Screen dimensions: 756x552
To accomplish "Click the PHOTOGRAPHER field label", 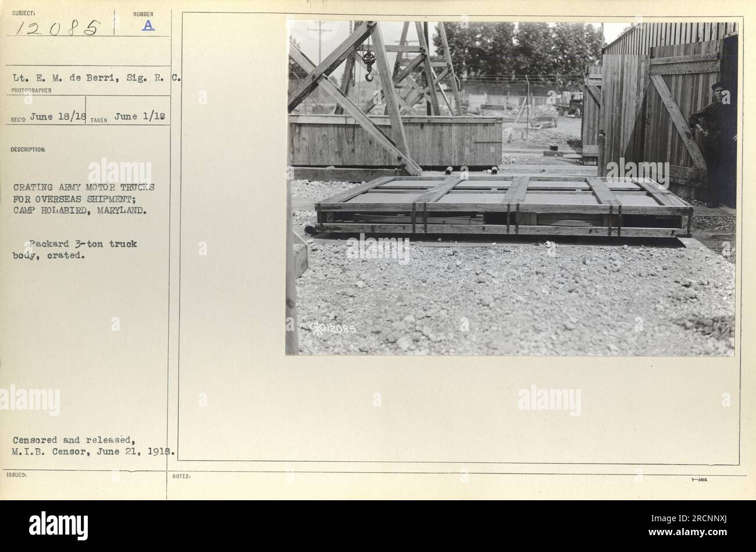I will [x=31, y=91].
